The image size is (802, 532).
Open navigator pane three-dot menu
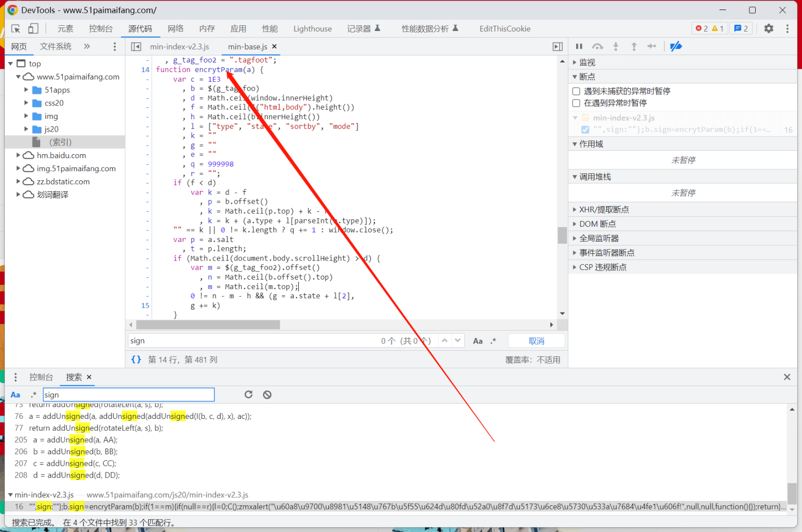point(115,46)
